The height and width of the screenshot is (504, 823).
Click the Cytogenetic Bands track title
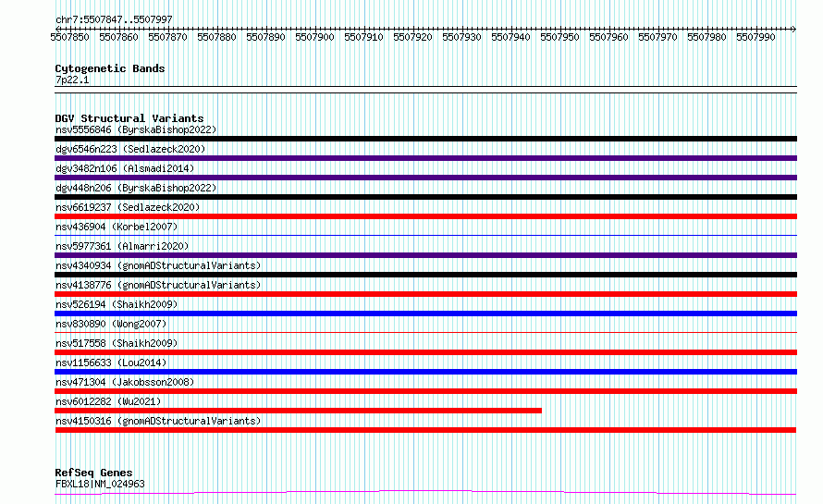pyautogui.click(x=110, y=68)
